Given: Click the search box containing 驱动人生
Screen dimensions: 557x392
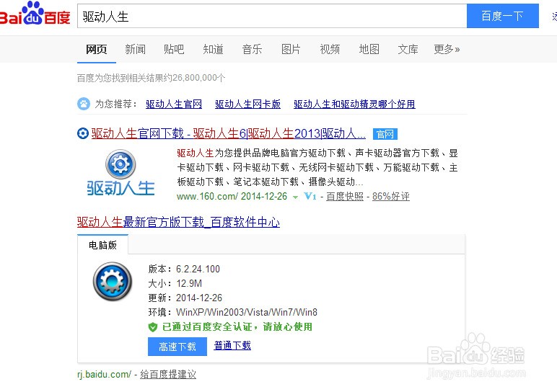Looking at the screenshot, I should [x=272, y=17].
